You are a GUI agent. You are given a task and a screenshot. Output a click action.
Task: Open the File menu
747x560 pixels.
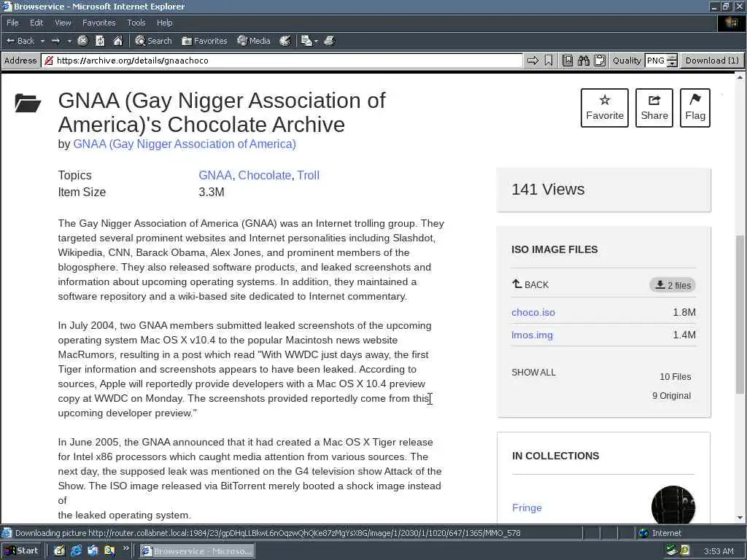tap(12, 23)
